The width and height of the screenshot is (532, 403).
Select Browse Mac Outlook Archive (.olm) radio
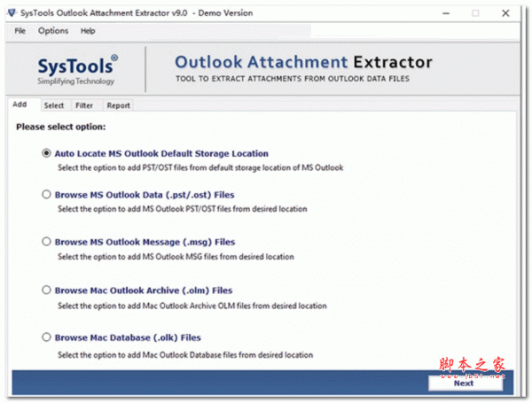click(x=46, y=290)
